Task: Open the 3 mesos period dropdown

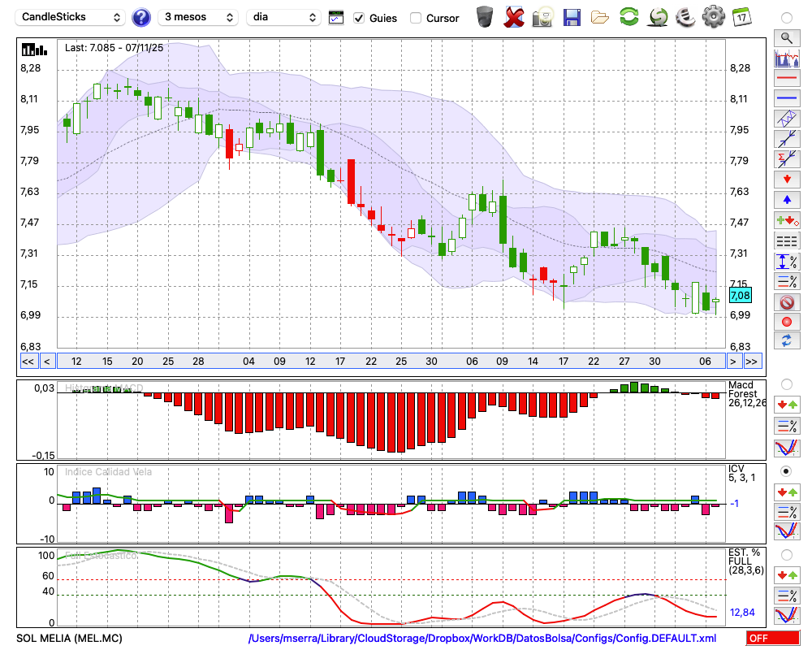Action: coord(197,17)
